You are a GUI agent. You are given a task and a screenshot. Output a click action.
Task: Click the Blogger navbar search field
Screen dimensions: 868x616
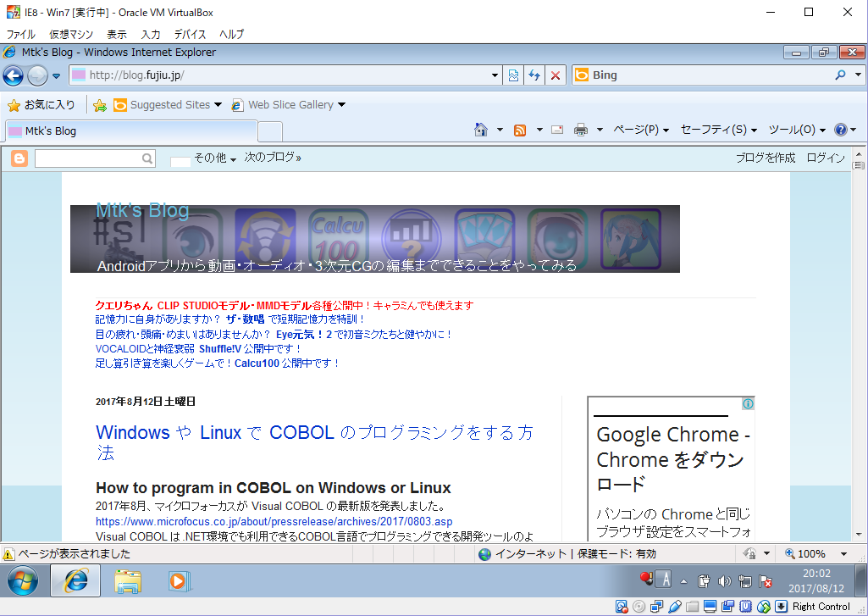tap(95, 158)
